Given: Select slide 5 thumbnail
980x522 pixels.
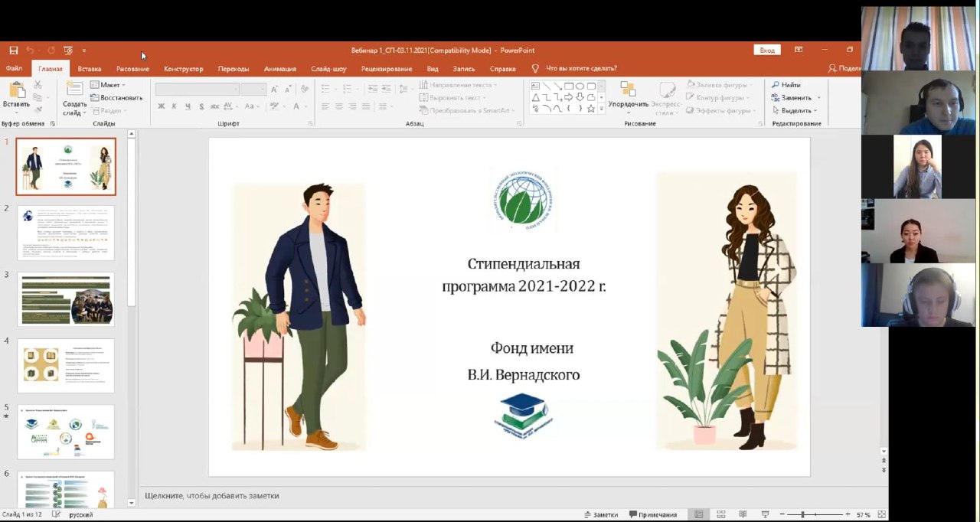Looking at the screenshot, I should [x=66, y=432].
